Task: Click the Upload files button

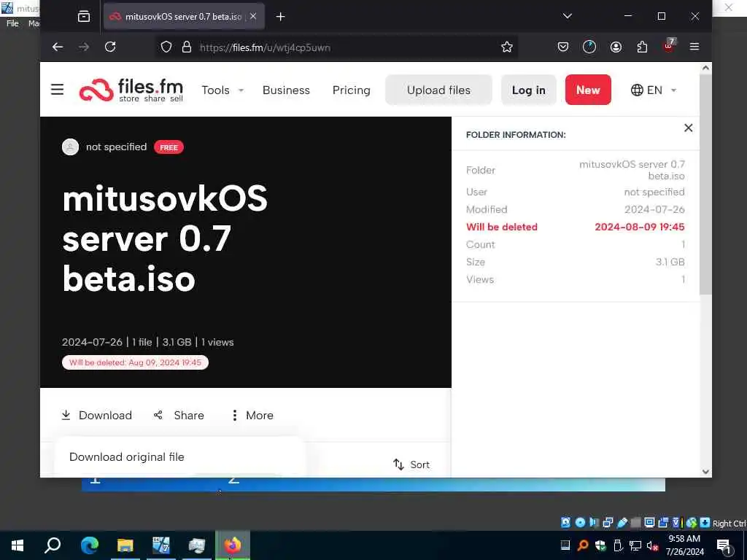Action: click(x=438, y=90)
